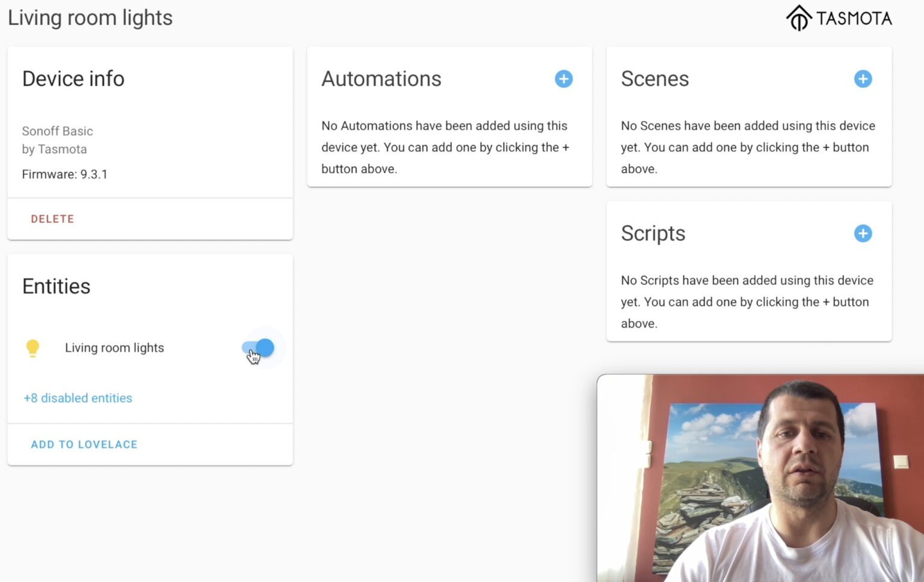Click the Tasmota logo
The image size is (924, 582).
click(839, 18)
